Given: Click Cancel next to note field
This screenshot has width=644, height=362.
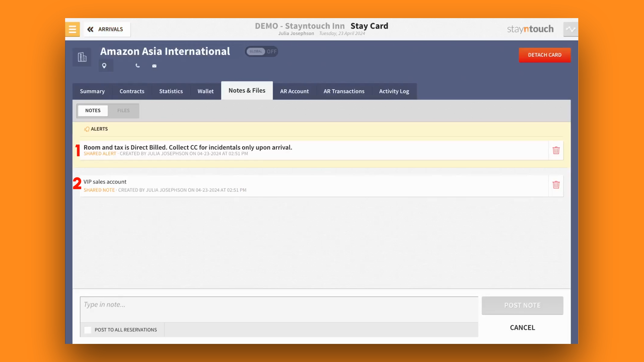Looking at the screenshot, I should point(522,327).
